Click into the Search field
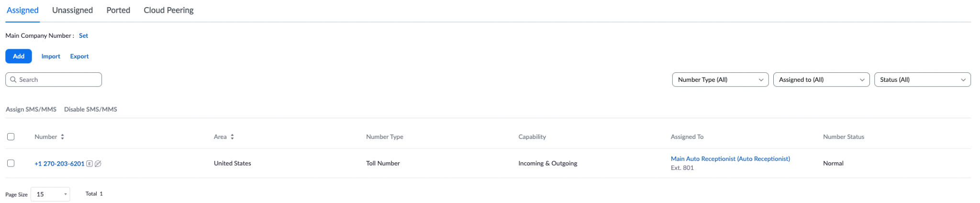 (x=54, y=79)
